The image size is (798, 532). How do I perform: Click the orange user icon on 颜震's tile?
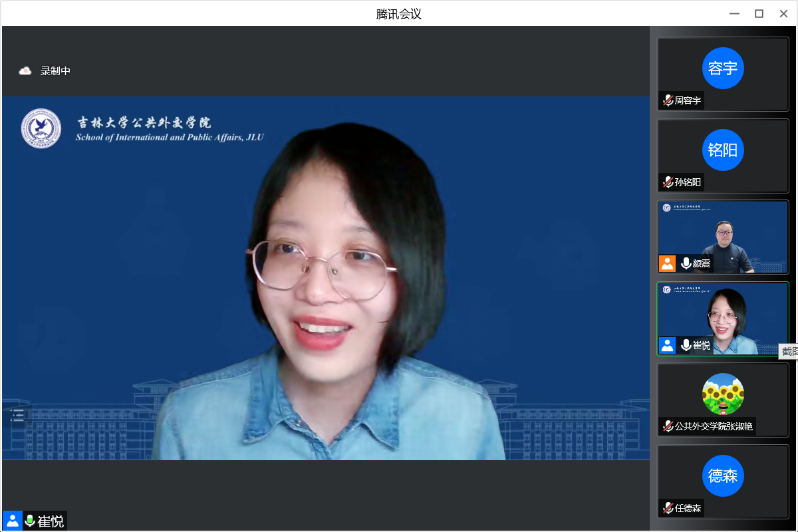point(667,263)
